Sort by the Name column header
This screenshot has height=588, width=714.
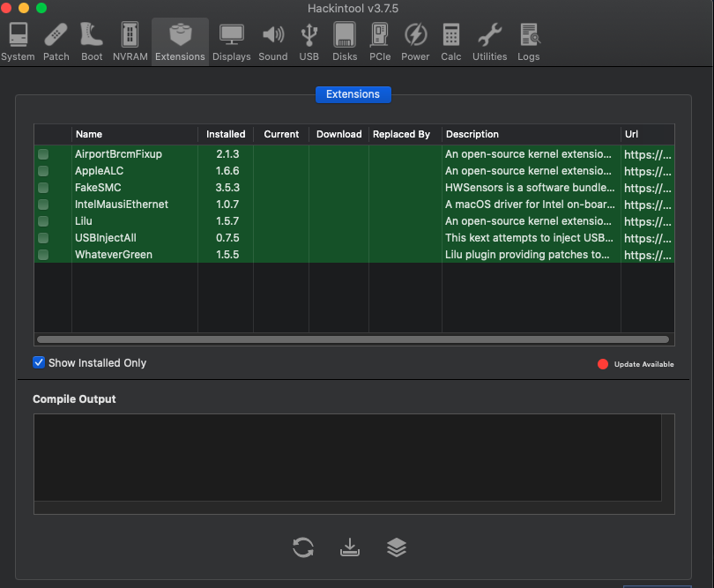(x=135, y=134)
